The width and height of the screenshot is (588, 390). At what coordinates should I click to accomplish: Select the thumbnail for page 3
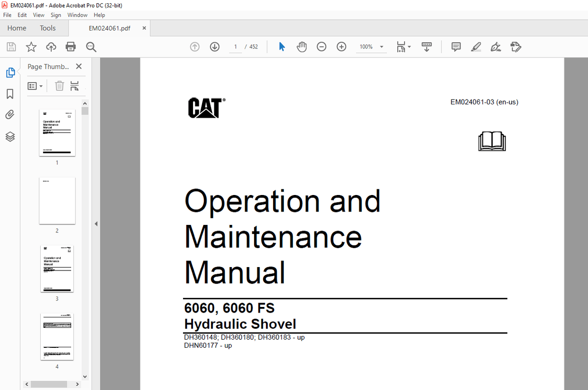57,269
